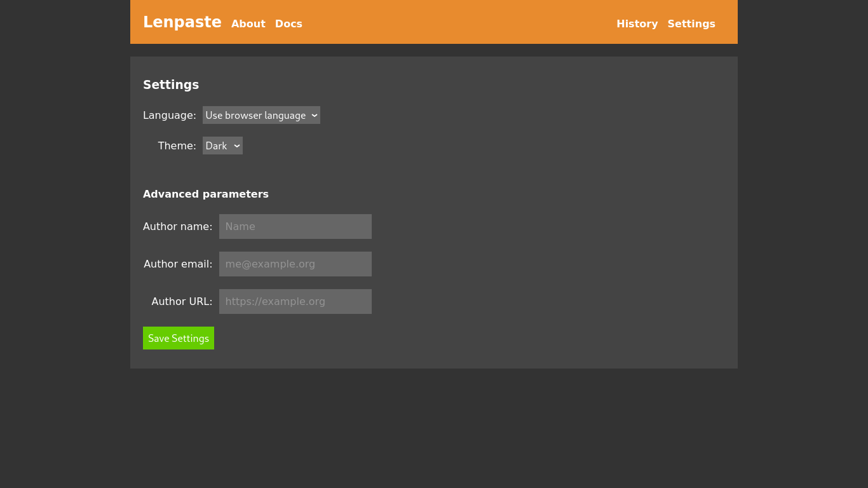Select the 'Use browser language' option
This screenshot has width=868, height=488.
coord(261,115)
